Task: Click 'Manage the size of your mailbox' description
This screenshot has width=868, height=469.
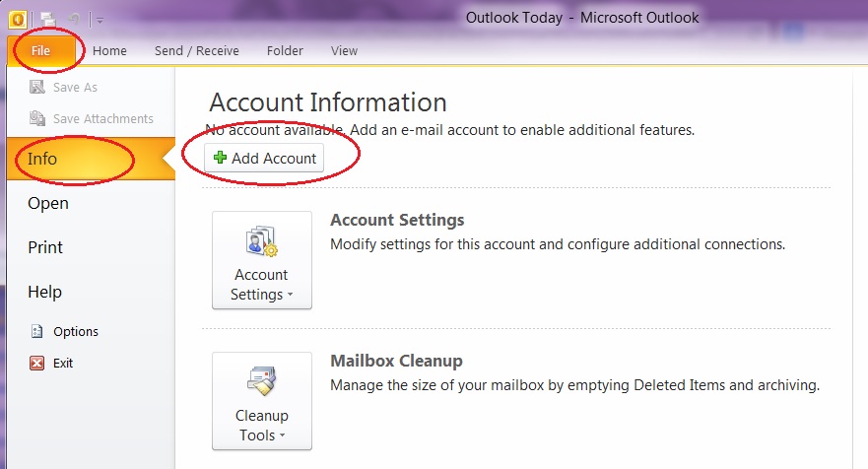Action: [x=574, y=385]
